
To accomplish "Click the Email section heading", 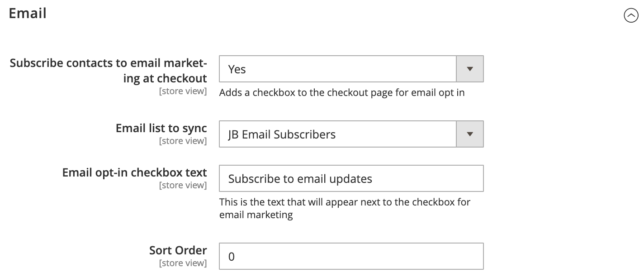I will coord(28,13).
